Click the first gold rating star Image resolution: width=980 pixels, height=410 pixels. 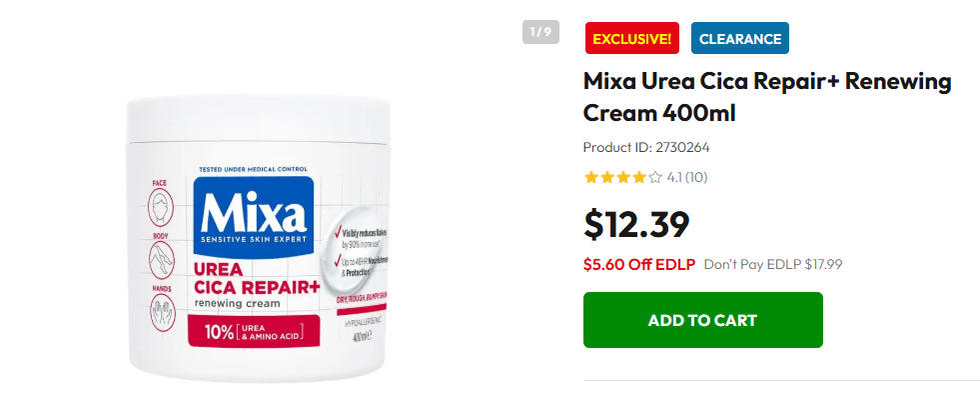point(590,178)
